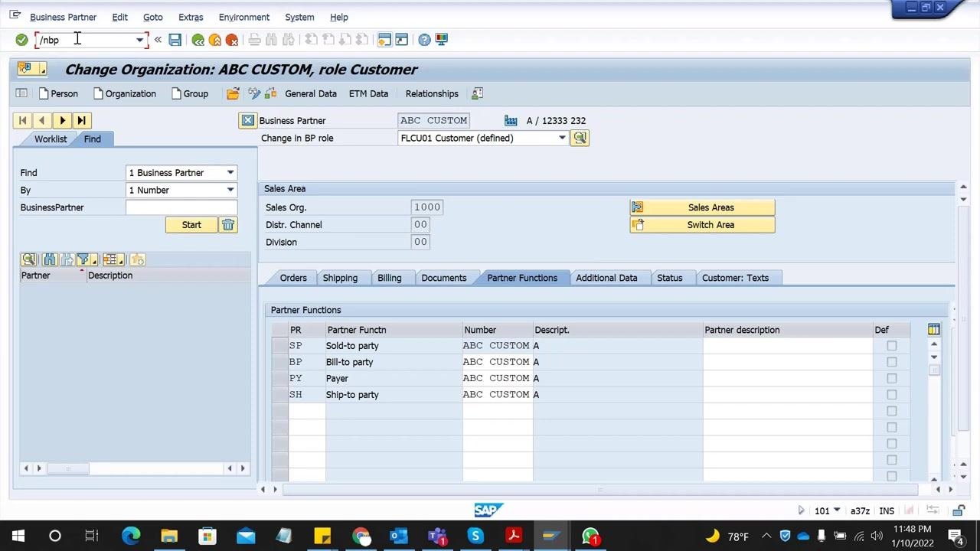Screen dimensions: 980x551
Task: Expand the Find Business Partner dropdown
Action: (230, 172)
